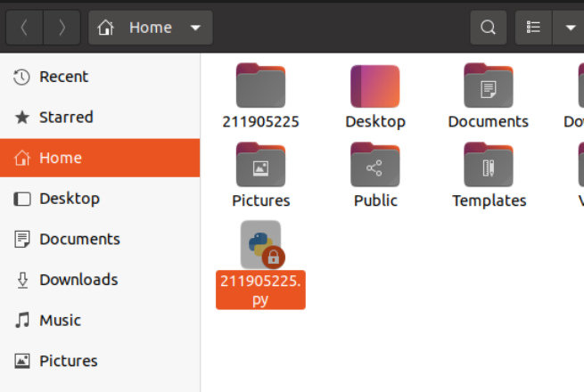
Task: Open Downloads from the sidebar
Action: click(x=78, y=280)
